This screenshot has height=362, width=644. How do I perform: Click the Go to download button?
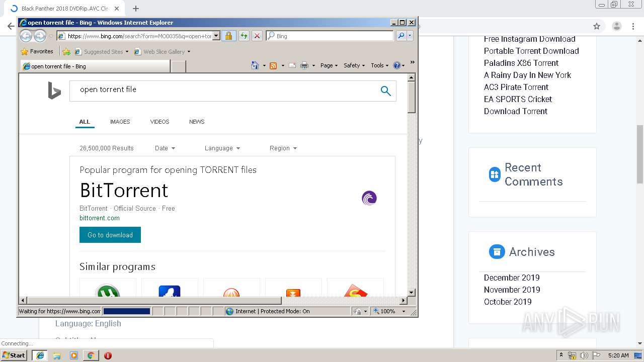110,235
